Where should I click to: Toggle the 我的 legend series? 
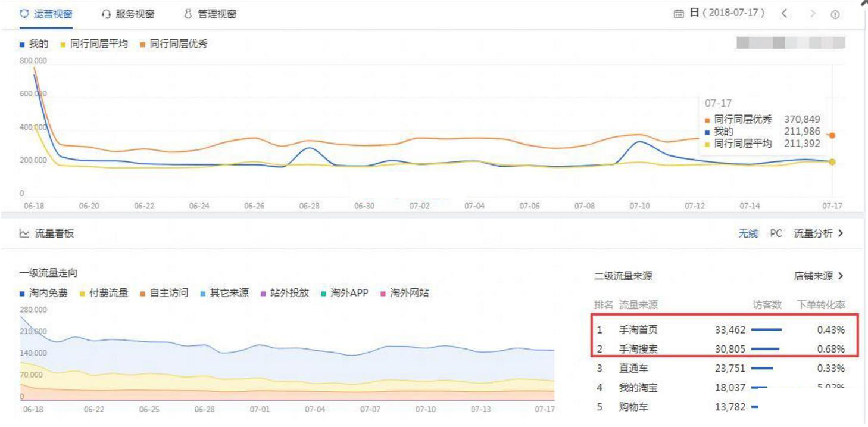[x=32, y=43]
